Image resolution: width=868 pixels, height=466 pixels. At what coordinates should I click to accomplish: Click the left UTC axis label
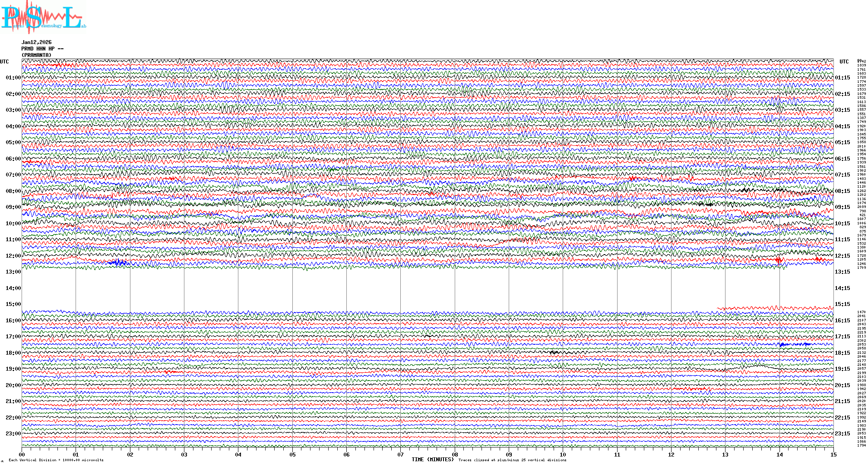tap(4, 62)
